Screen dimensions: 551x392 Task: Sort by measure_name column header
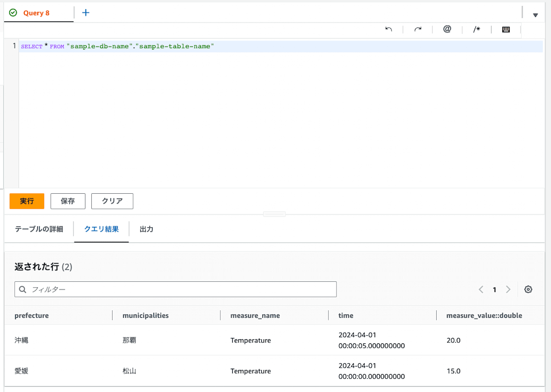click(255, 315)
